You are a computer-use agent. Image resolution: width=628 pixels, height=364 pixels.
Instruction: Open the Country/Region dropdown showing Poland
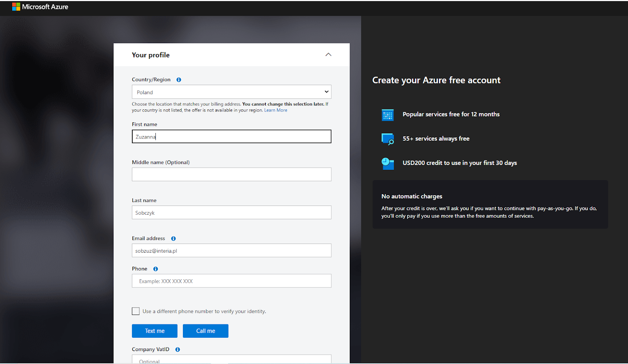click(x=231, y=92)
